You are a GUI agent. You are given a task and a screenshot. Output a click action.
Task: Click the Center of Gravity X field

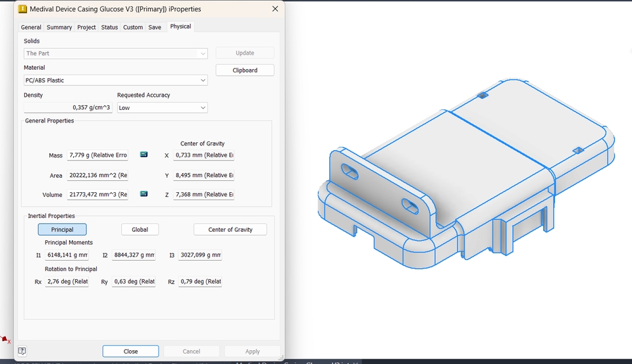(x=204, y=155)
